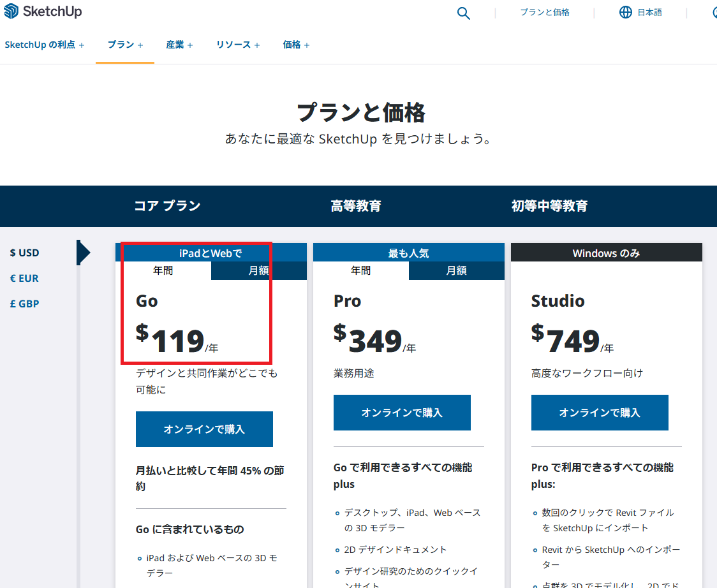This screenshot has width=717, height=588.
Task: Switch to the 初等中等教育 tab
Action: click(x=549, y=206)
